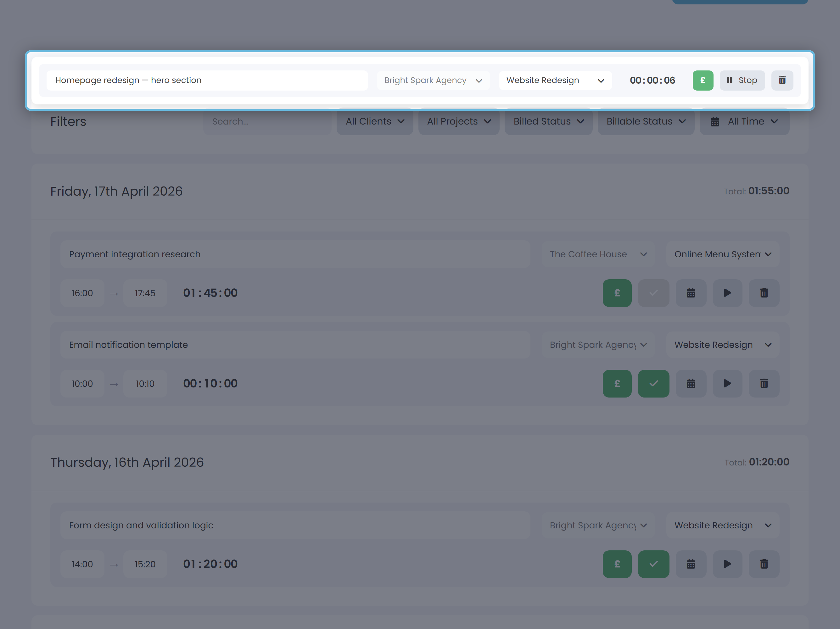Open the All Time date filter
Image resolution: width=840 pixels, height=629 pixels.
(x=744, y=121)
